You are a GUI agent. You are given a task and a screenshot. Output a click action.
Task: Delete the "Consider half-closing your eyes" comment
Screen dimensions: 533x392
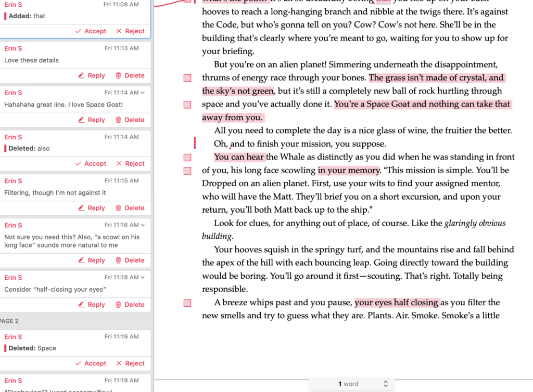tap(130, 305)
